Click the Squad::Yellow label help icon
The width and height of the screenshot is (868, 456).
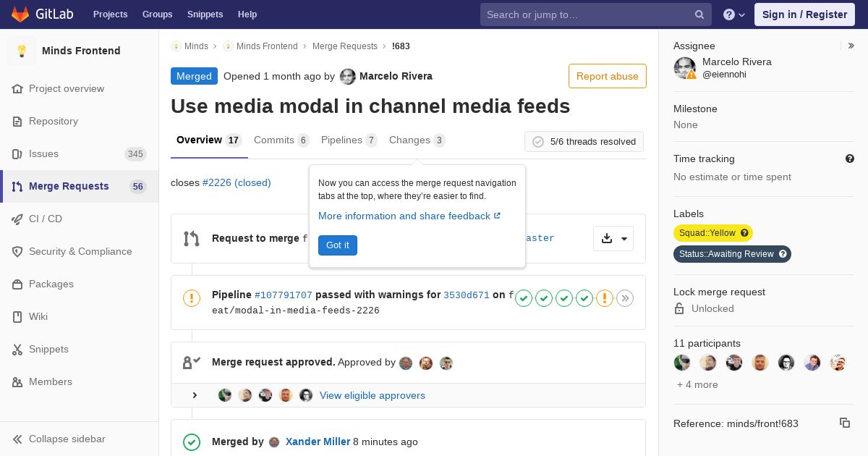pos(744,233)
